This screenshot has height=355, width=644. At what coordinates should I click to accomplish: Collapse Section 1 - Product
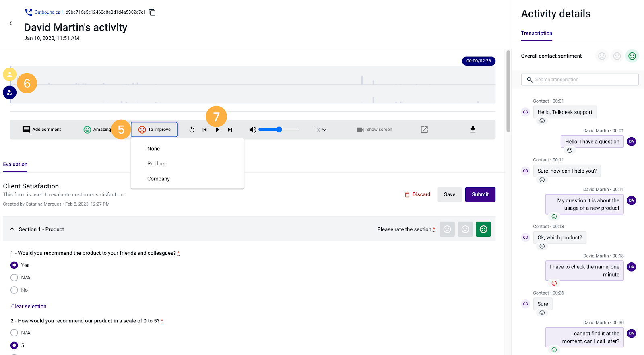(12, 229)
